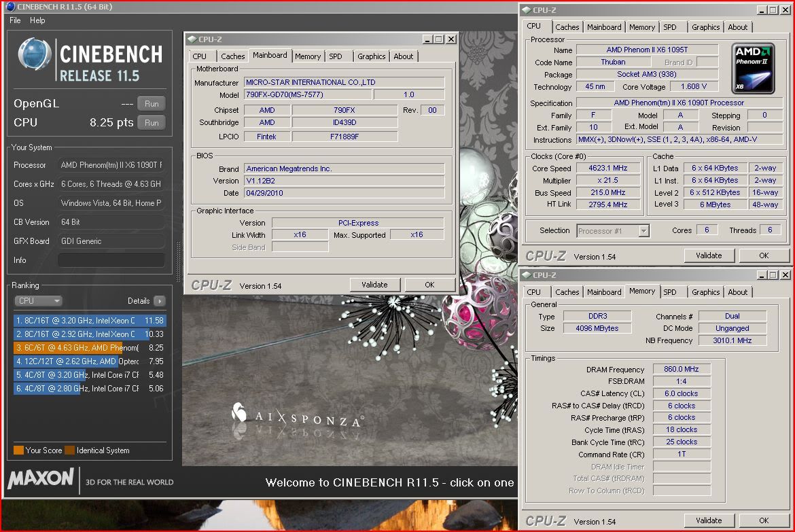Switch to Mainboard tab in the bottom-right CPU-Z window
The image size is (795, 532).
(x=604, y=292)
